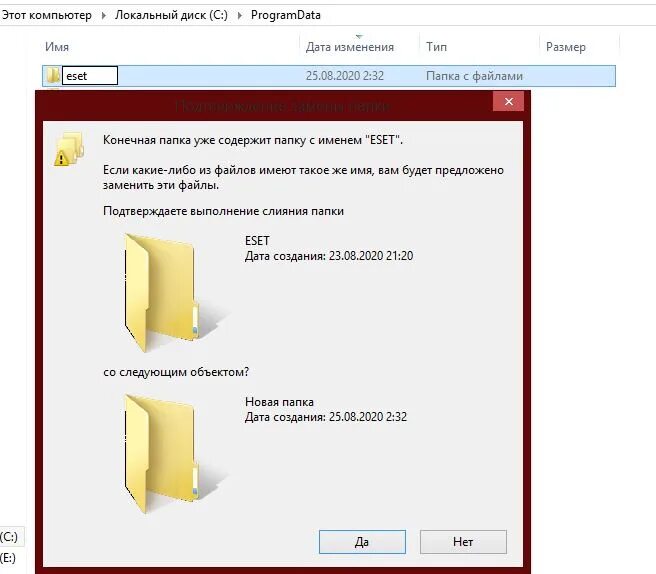Click the warning folder icon in dialog
The height and width of the screenshot is (574, 656).
pyautogui.click(x=69, y=149)
